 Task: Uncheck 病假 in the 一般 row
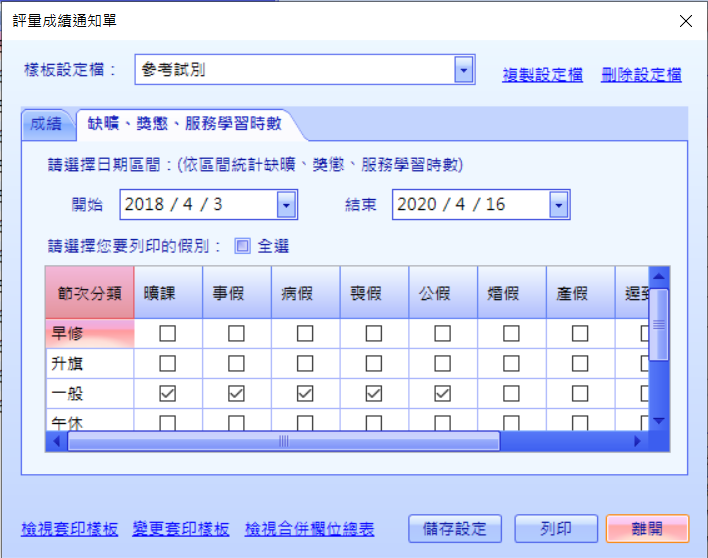[x=305, y=394]
